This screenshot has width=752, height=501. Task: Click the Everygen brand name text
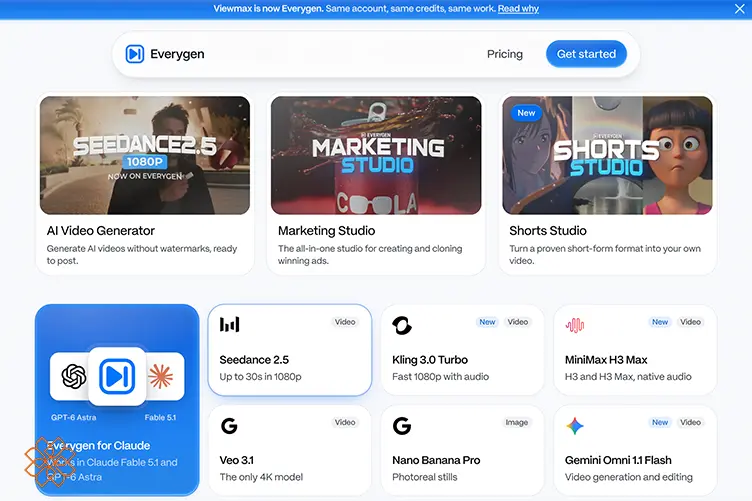point(177,54)
